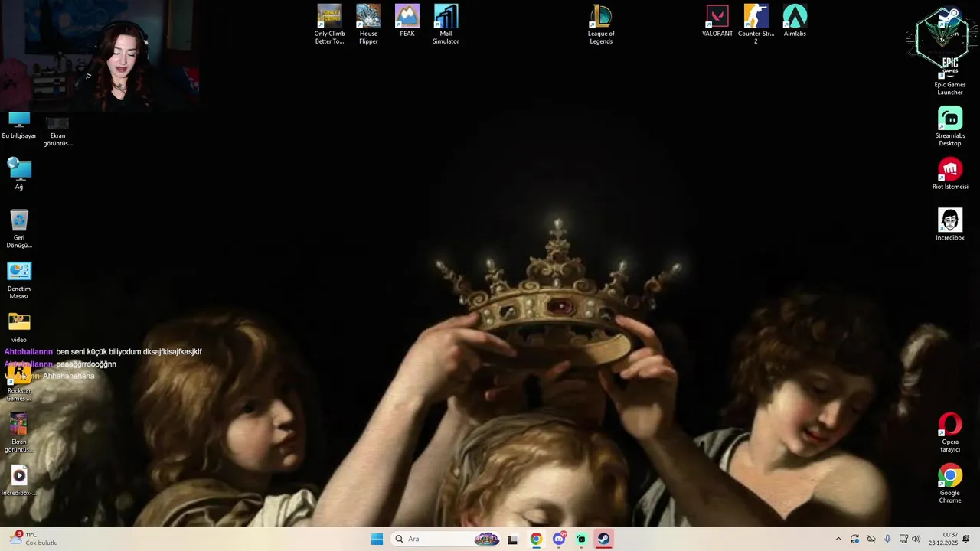Open the Riot İstemcisi desktop icon
This screenshot has width=980, height=551.
pos(950,174)
